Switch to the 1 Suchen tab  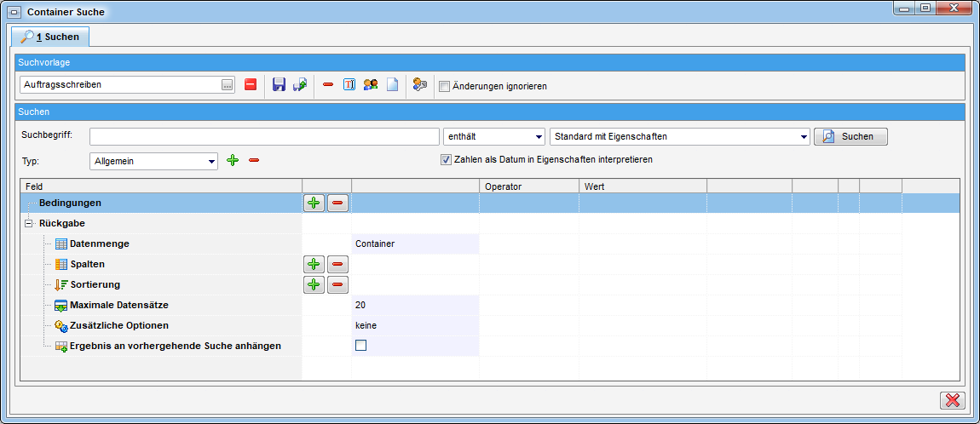coord(50,37)
